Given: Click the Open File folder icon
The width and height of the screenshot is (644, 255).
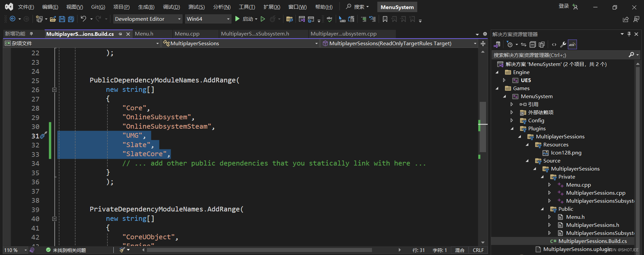Looking at the screenshot, I should 53,19.
